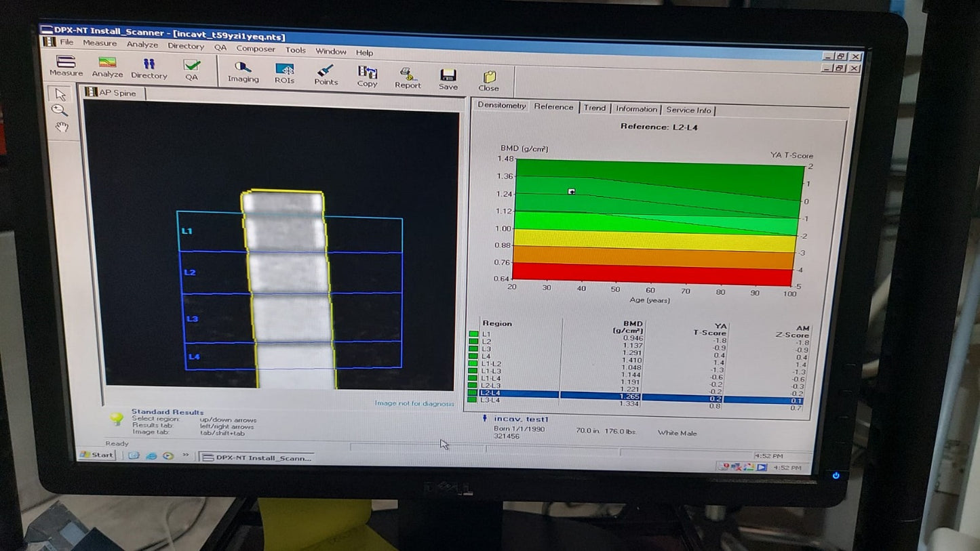This screenshot has height=551, width=980.
Task: Open the Imaging tool
Action: click(x=243, y=71)
